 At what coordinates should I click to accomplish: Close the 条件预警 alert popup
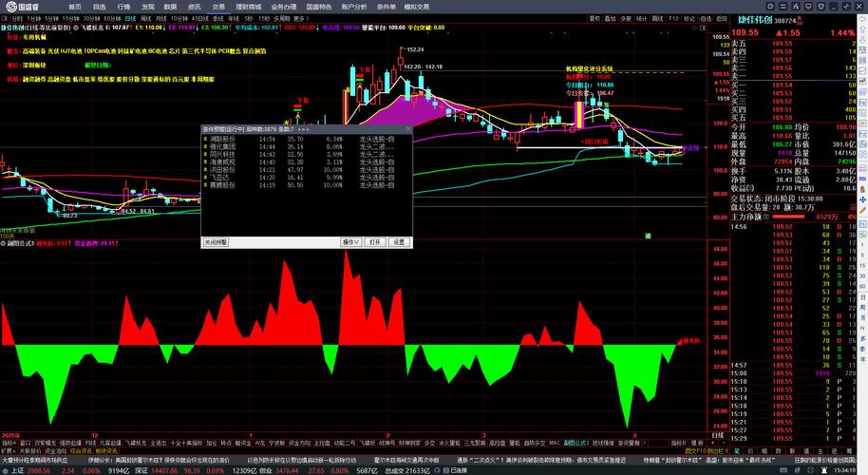click(x=408, y=128)
